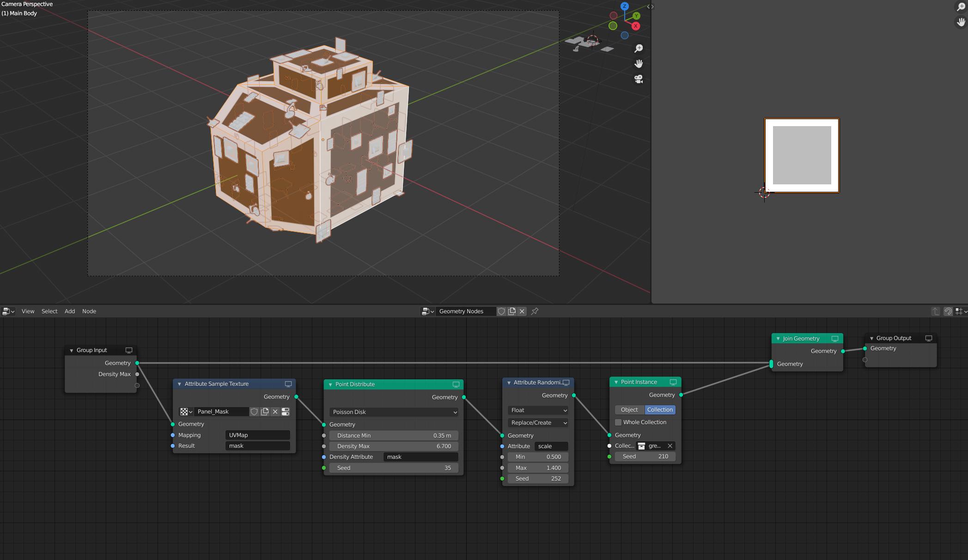Collapse the Attribute Sample Texture node
Viewport: 968px width, 560px height.
point(179,384)
